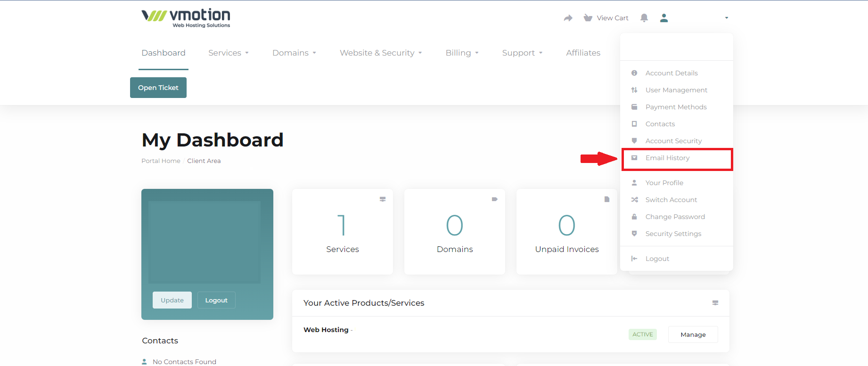This screenshot has width=868, height=366.
Task: Open the Dashboard tab
Action: coord(164,53)
